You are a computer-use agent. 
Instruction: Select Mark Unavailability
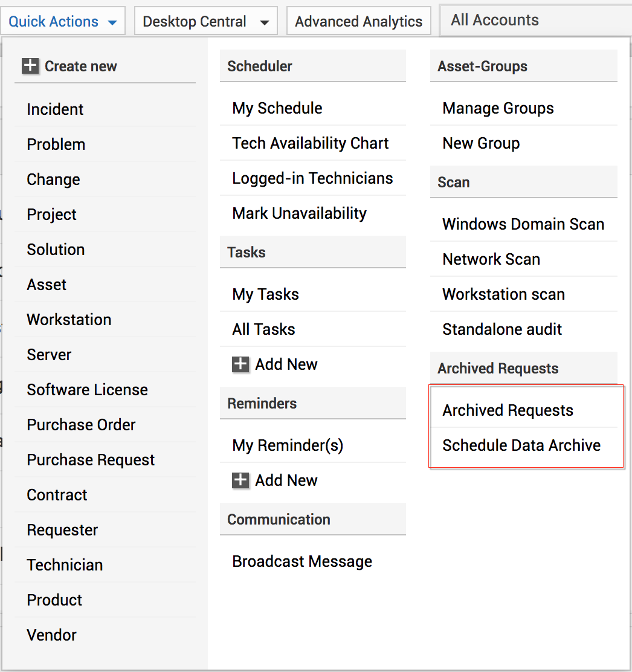click(x=299, y=213)
